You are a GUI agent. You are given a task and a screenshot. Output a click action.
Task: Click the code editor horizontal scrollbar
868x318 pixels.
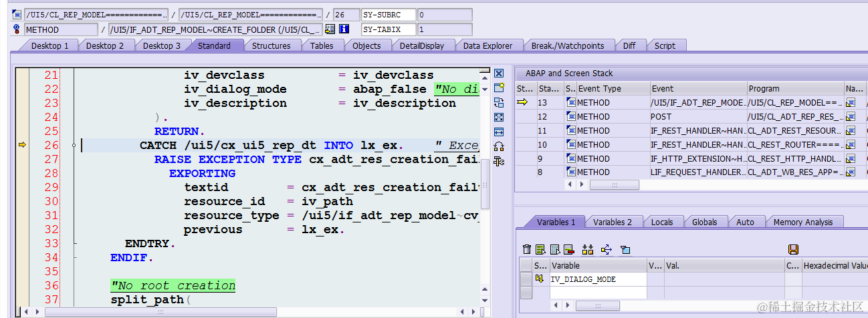tap(160, 312)
